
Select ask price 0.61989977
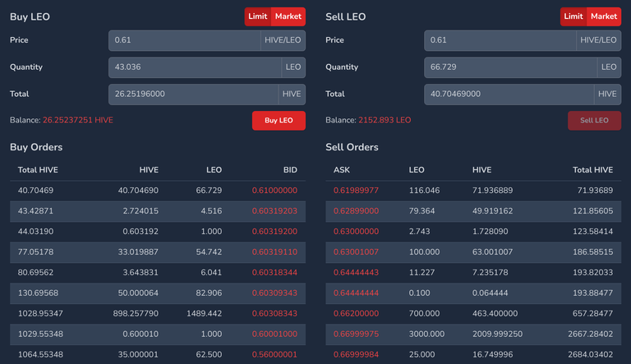pos(356,191)
